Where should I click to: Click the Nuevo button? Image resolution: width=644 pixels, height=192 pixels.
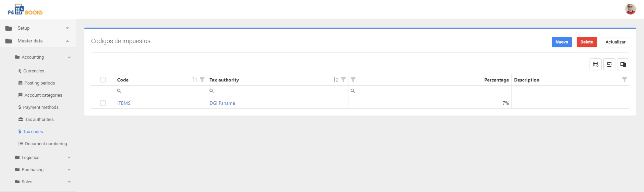coord(561,42)
